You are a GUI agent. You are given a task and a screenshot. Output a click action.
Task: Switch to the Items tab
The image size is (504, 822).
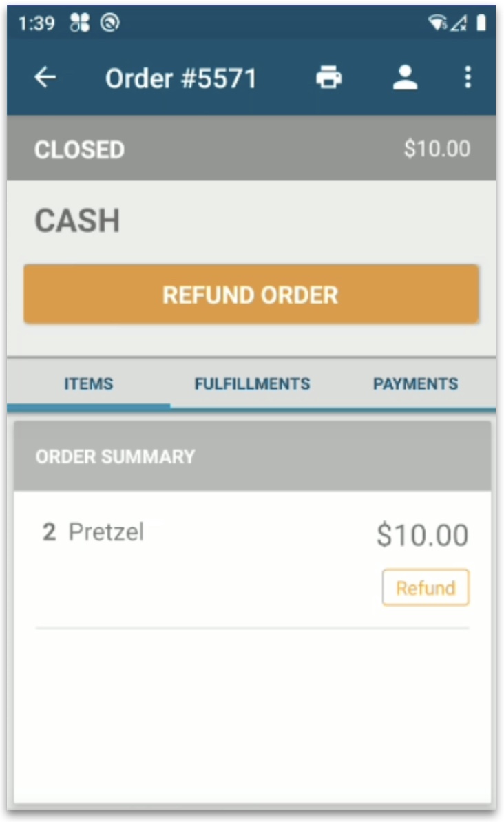89,383
